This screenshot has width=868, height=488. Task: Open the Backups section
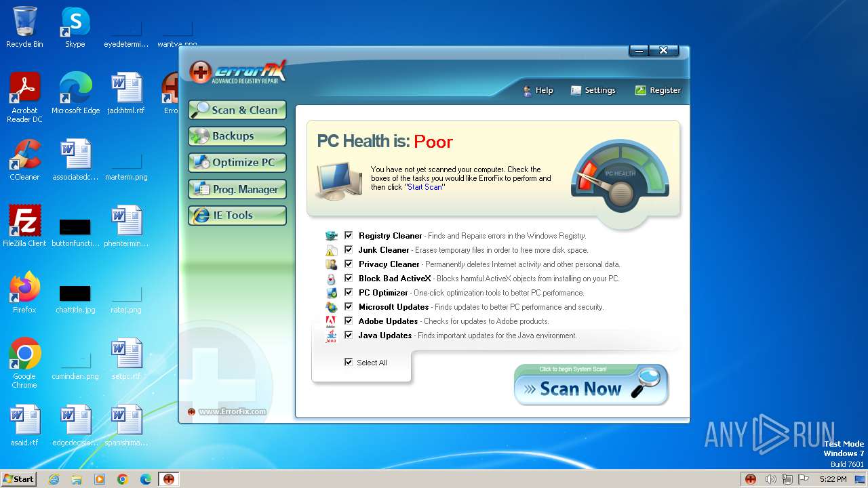237,136
